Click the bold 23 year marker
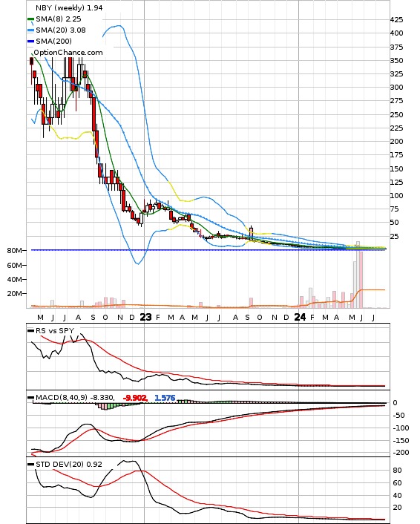 145,317
